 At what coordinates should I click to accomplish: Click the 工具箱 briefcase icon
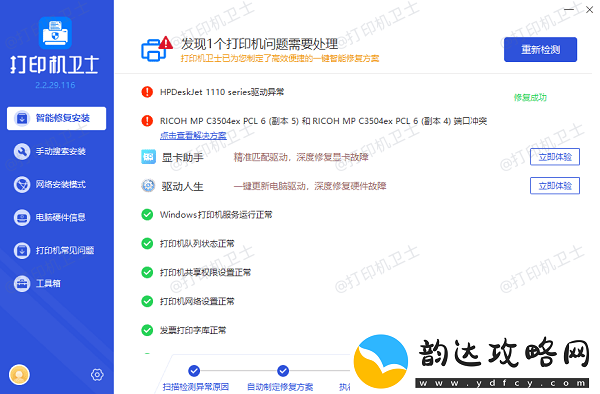pos(22,283)
